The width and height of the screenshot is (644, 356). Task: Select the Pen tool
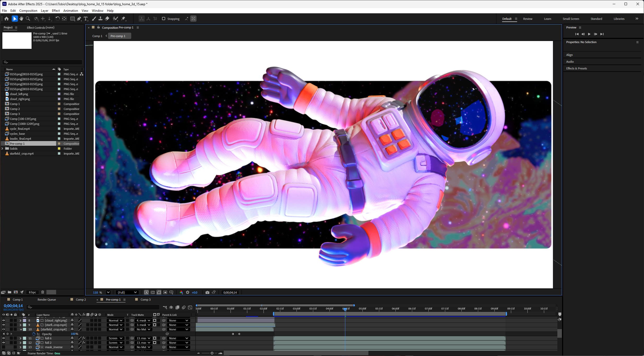point(79,19)
